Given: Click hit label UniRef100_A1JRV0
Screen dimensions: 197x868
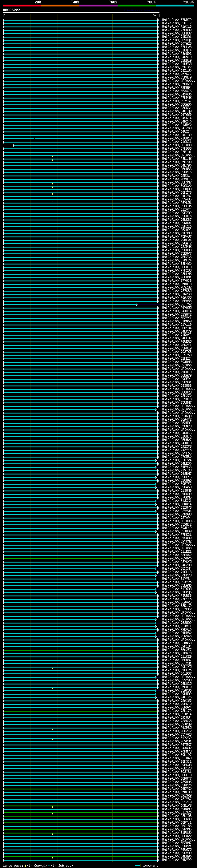Looking at the screenshot, I should coord(177,125).
